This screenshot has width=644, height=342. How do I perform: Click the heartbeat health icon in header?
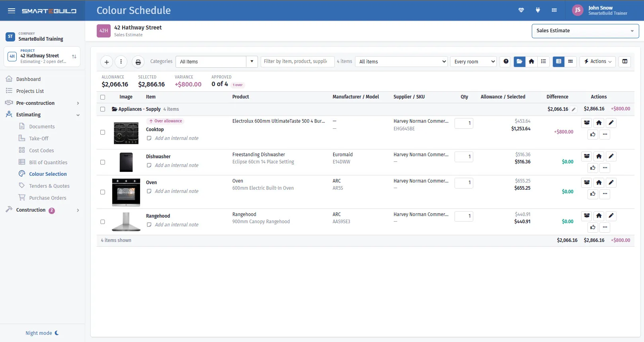coord(521,10)
